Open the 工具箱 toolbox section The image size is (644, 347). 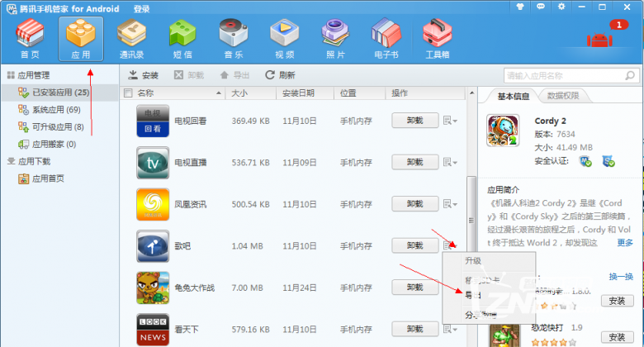coord(438,39)
